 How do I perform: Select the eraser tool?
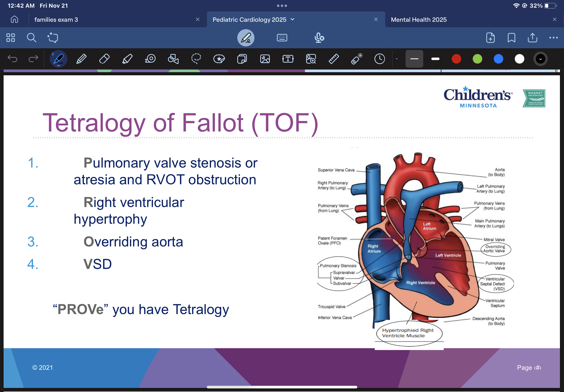pos(104,59)
